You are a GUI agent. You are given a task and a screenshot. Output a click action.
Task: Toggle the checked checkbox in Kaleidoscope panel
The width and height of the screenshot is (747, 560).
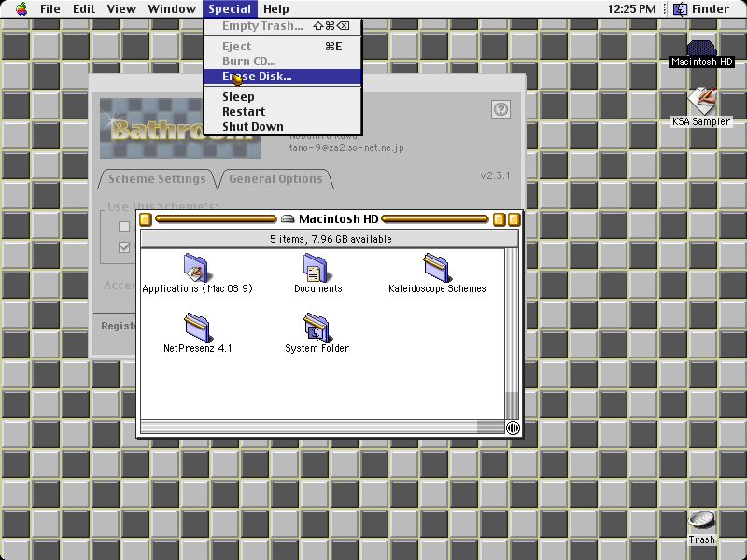pyautogui.click(x=124, y=247)
